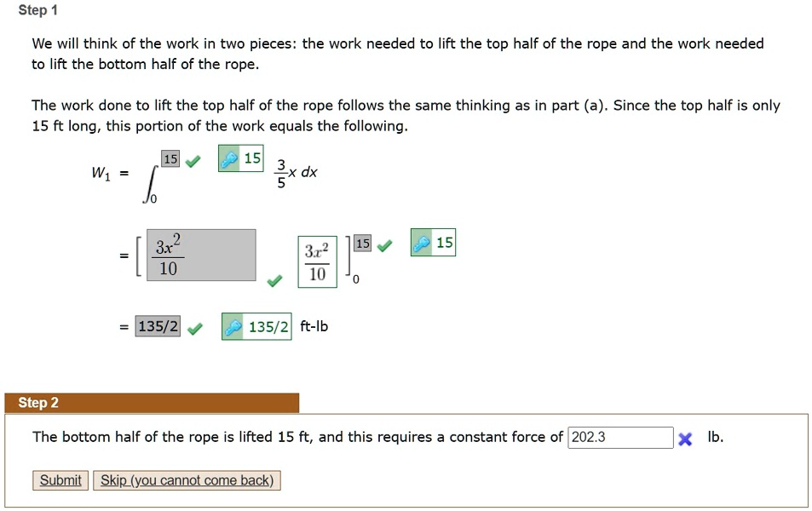Screen dimensions: 812x511
Task: Click the checkmark following the evaluation limit 15
Action: tap(383, 244)
